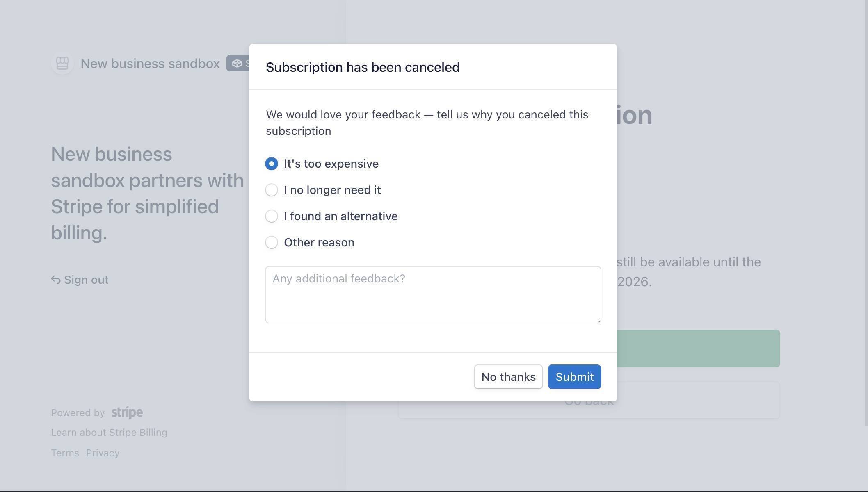
Task: Dismiss feedback with "No thanks"
Action: [x=508, y=377]
